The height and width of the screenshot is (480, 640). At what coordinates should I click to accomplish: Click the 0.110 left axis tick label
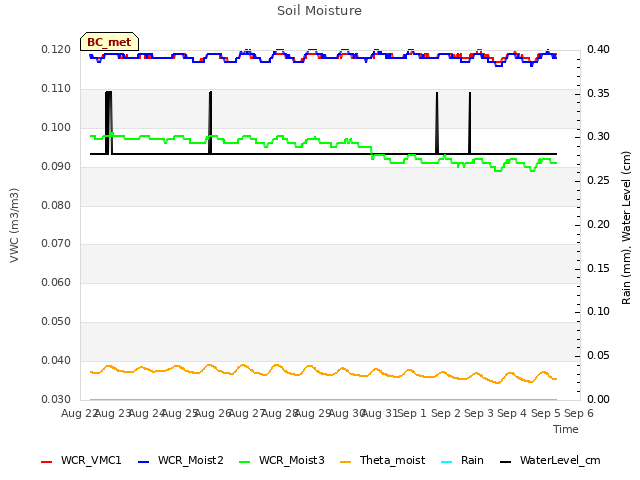click(x=56, y=89)
